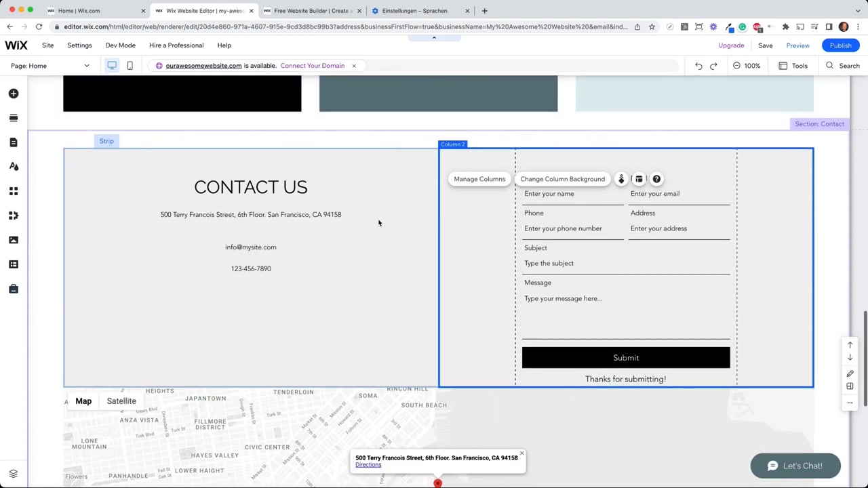Open the help question mark on column toolbar

[x=656, y=179]
